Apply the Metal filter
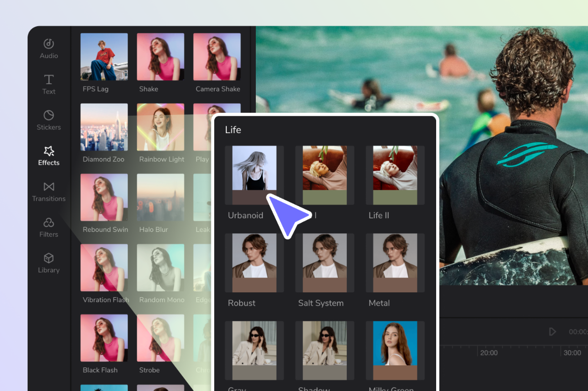 [x=395, y=263]
